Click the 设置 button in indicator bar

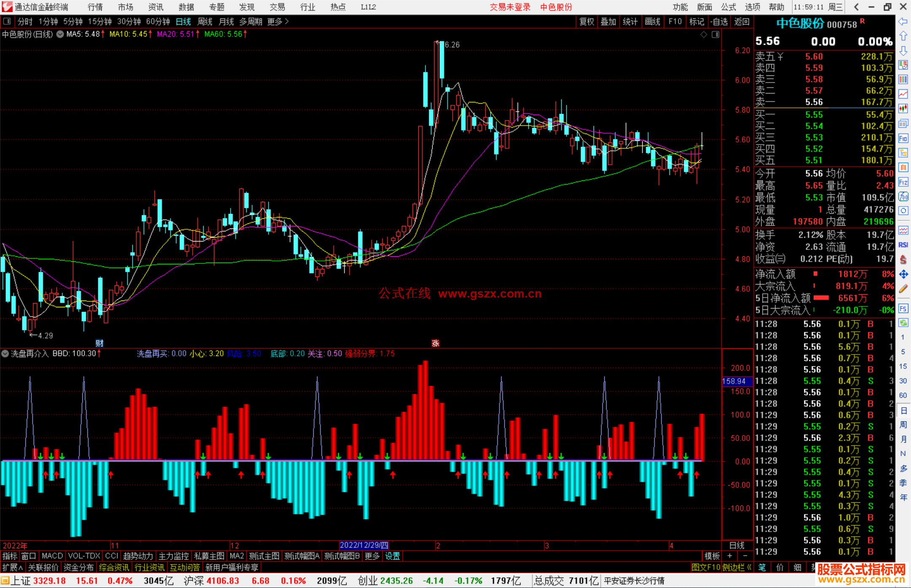pos(393,556)
